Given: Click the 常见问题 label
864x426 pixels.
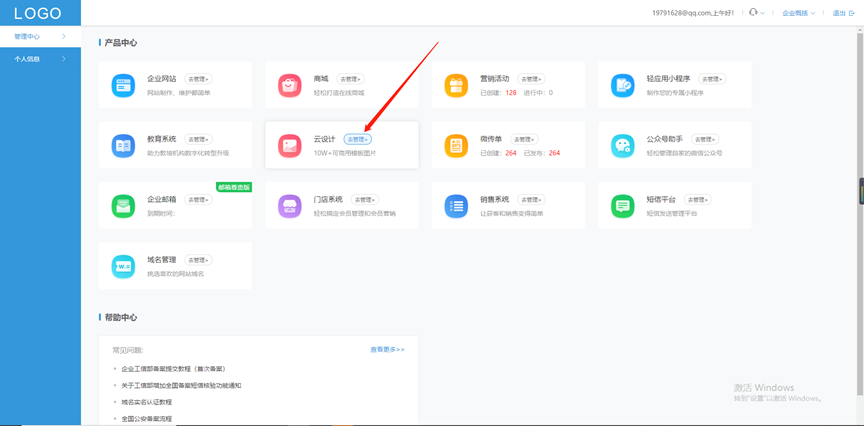Looking at the screenshot, I should coord(128,350).
